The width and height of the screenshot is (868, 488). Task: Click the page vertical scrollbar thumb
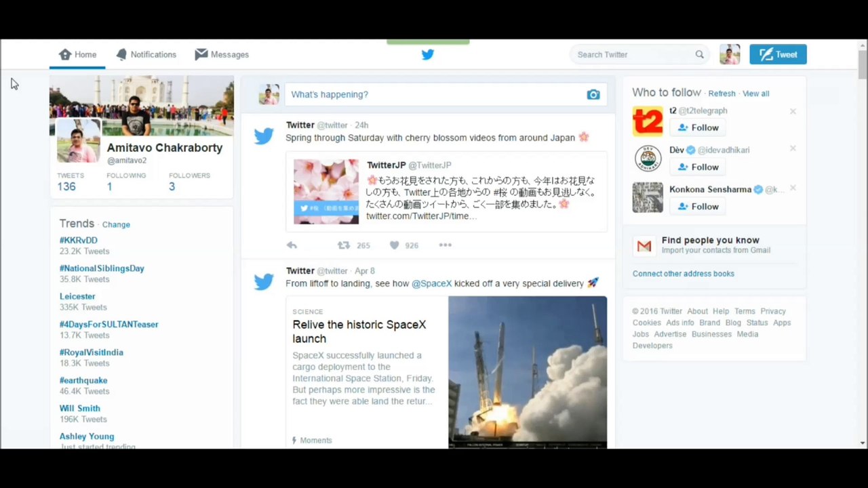pos(863,64)
